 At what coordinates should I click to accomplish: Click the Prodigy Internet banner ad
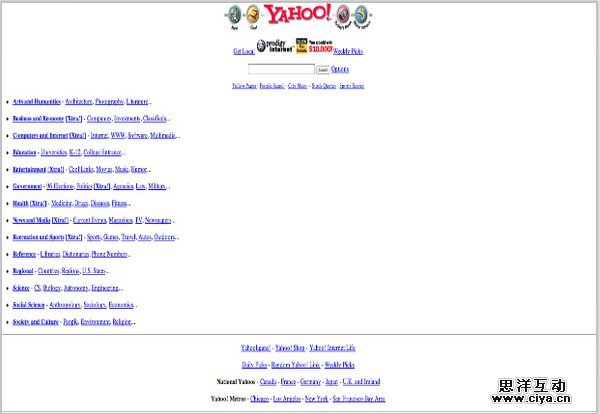pos(275,46)
